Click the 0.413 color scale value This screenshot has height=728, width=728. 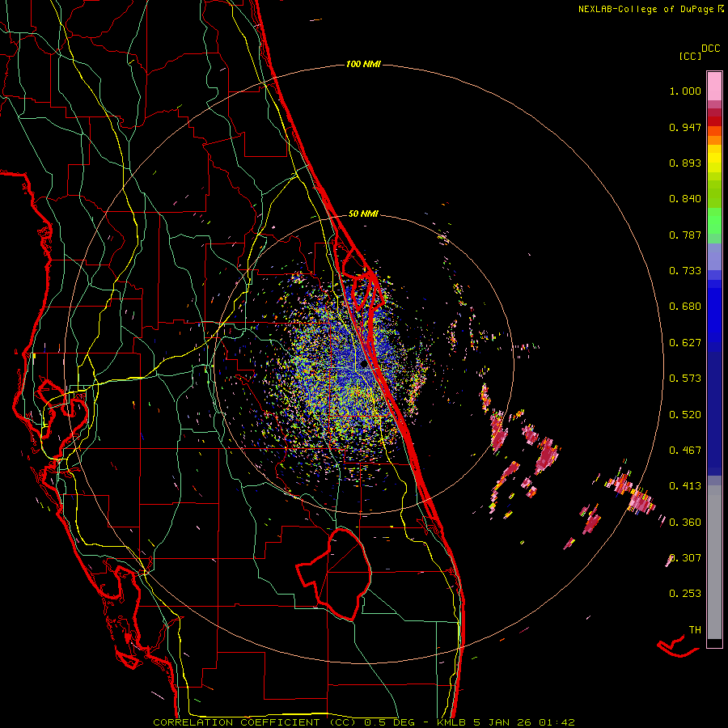click(685, 486)
